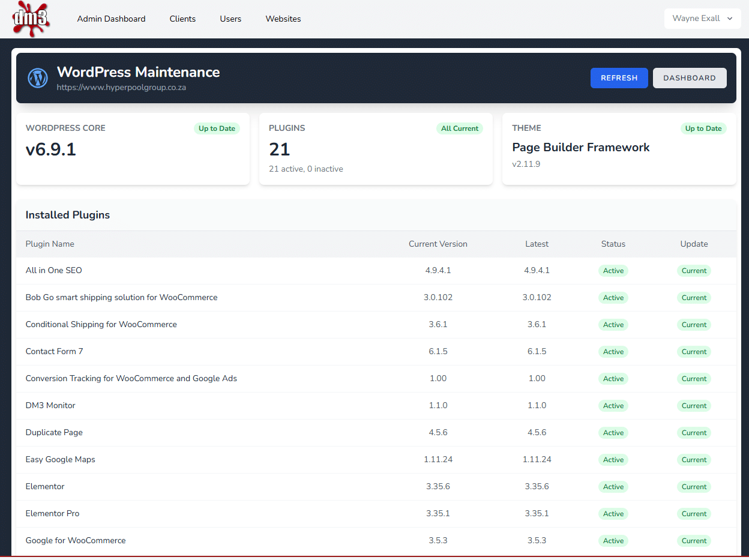Click the Current Version column header
The width and height of the screenshot is (749, 560).
(x=438, y=244)
